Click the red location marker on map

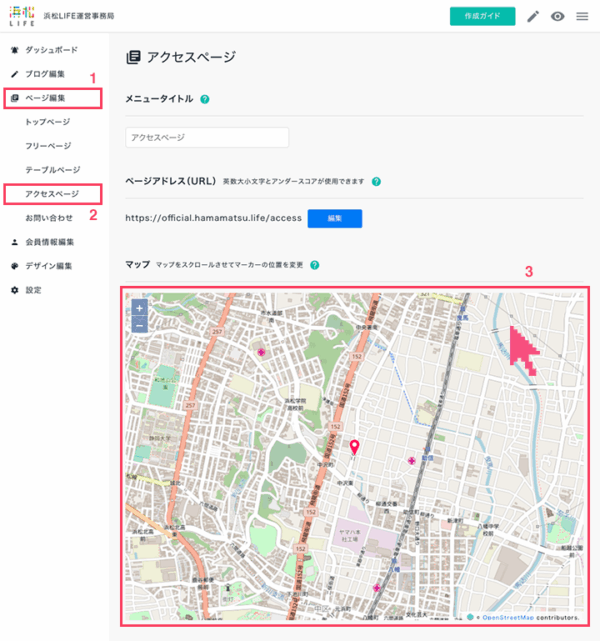click(x=355, y=447)
